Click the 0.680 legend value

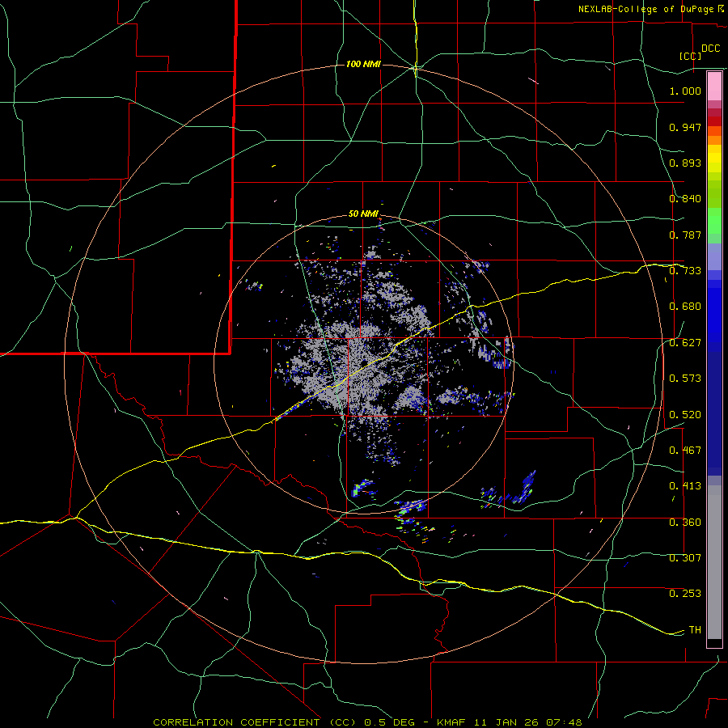click(x=685, y=307)
